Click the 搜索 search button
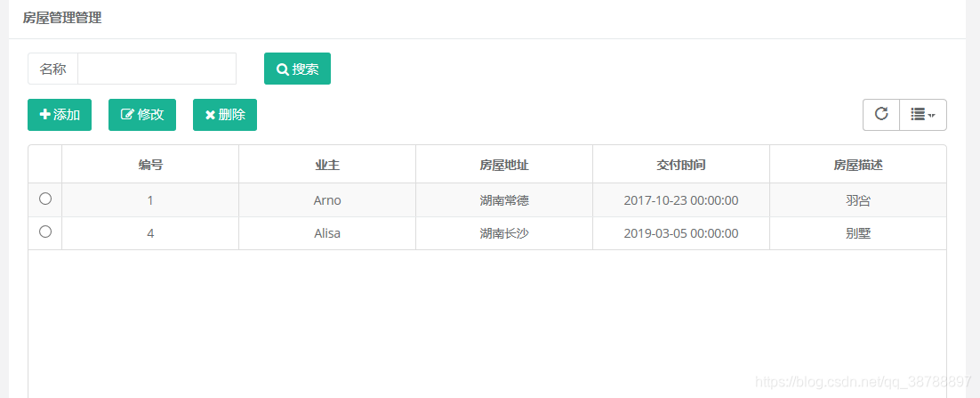 [x=297, y=69]
